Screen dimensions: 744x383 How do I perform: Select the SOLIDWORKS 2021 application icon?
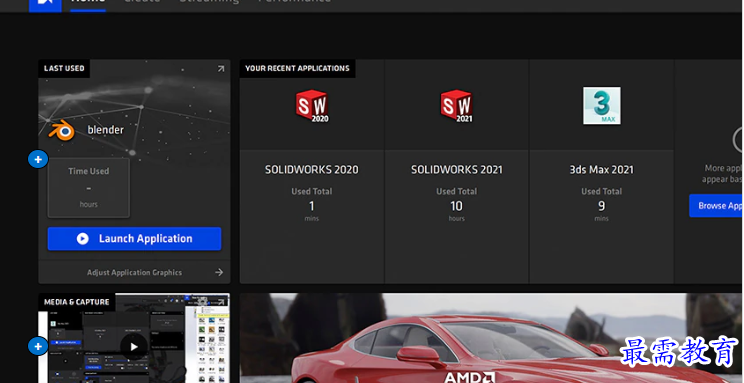click(456, 106)
